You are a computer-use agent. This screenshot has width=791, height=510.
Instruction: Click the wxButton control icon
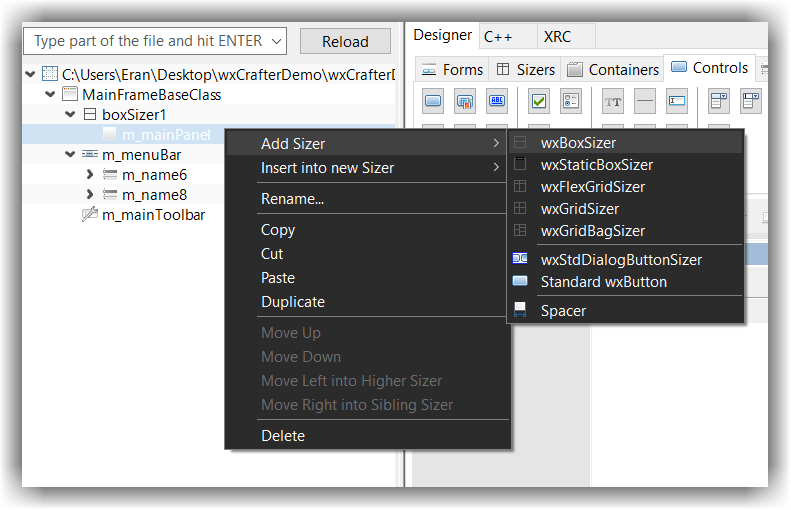pos(434,100)
